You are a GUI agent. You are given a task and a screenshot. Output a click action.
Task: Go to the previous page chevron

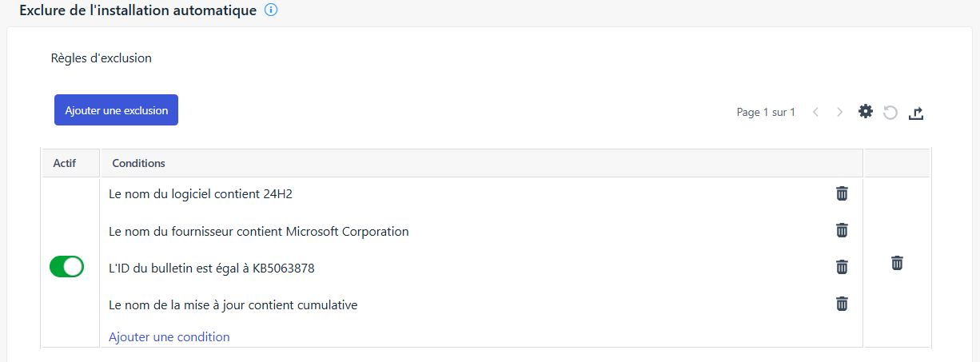pos(815,113)
